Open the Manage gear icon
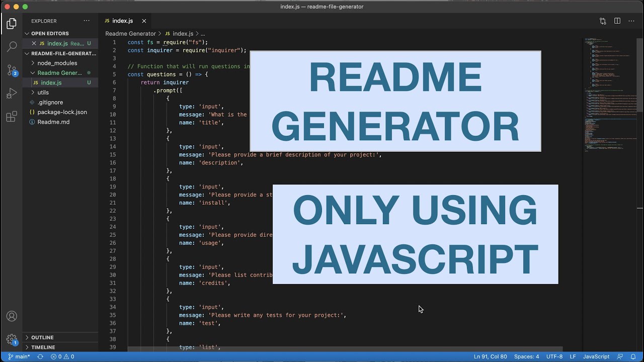The width and height of the screenshot is (644, 362). pyautogui.click(x=12, y=339)
